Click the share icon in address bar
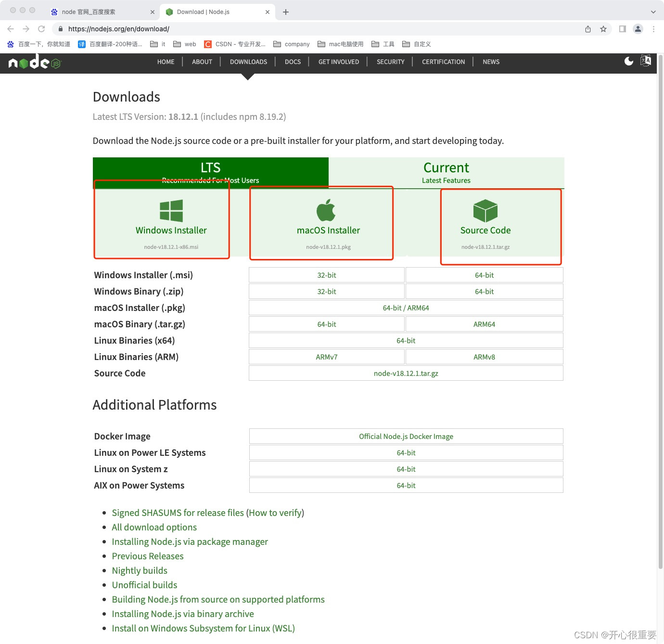This screenshot has height=644, width=664. (x=588, y=29)
